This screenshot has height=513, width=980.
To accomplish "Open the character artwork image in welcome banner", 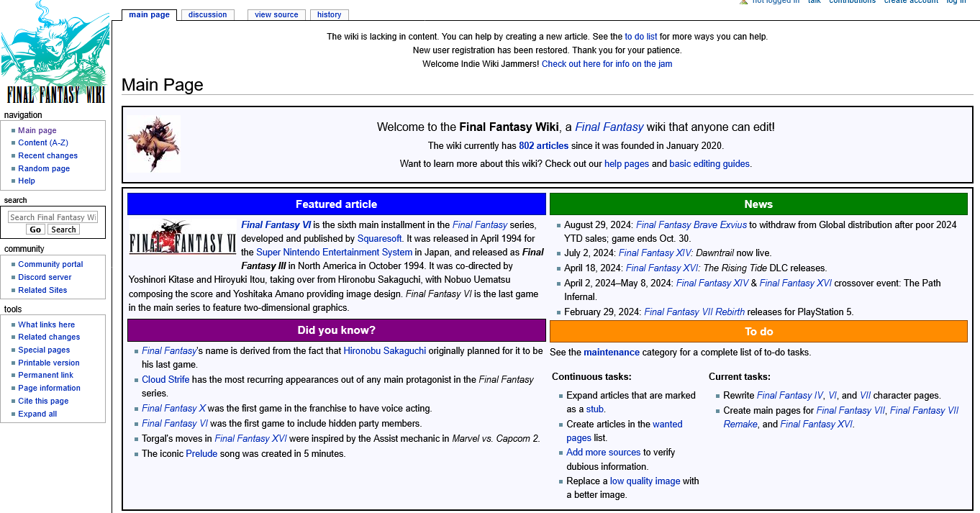I will 153,144.
